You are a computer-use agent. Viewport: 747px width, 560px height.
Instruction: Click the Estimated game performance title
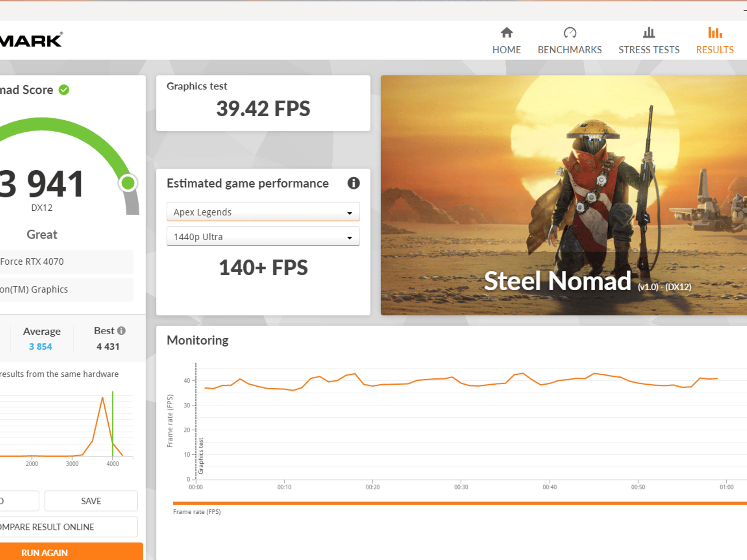click(x=248, y=183)
